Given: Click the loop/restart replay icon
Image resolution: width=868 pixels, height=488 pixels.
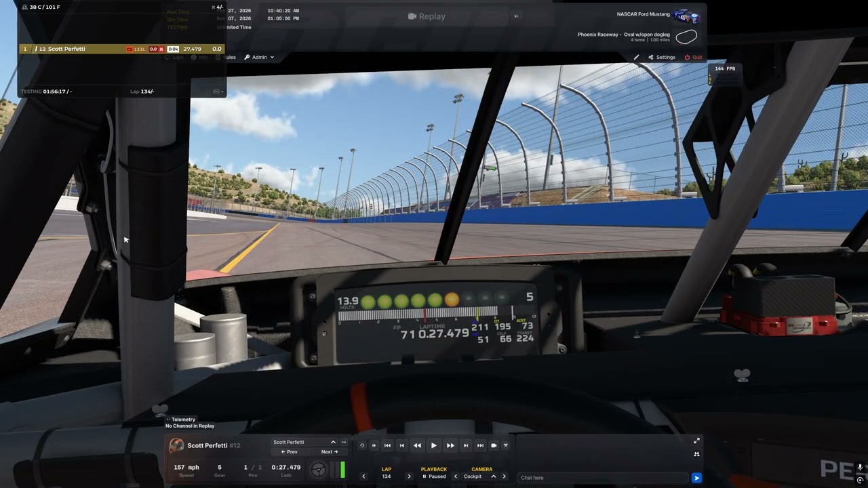Looking at the screenshot, I should coord(362,445).
